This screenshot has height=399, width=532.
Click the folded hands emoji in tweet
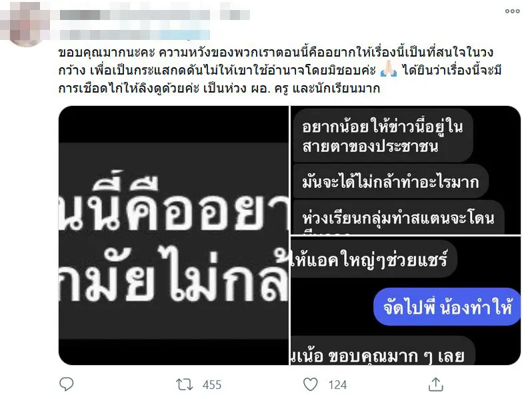point(389,71)
